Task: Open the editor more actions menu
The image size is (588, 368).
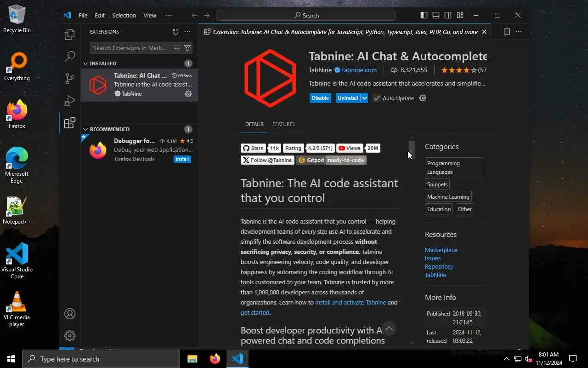Action: [519, 32]
